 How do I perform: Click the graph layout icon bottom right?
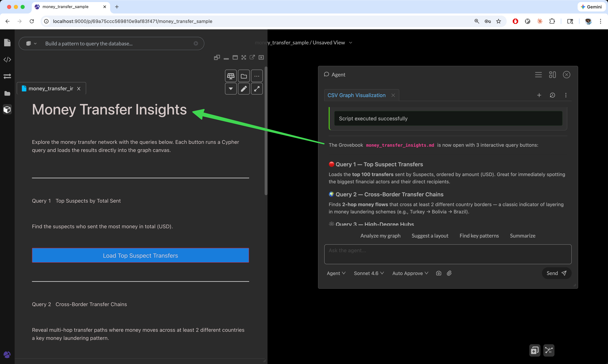coord(549,350)
